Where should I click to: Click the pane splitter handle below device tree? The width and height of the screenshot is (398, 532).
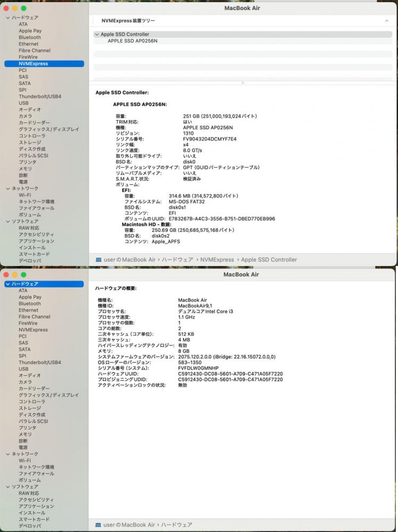(243, 83)
